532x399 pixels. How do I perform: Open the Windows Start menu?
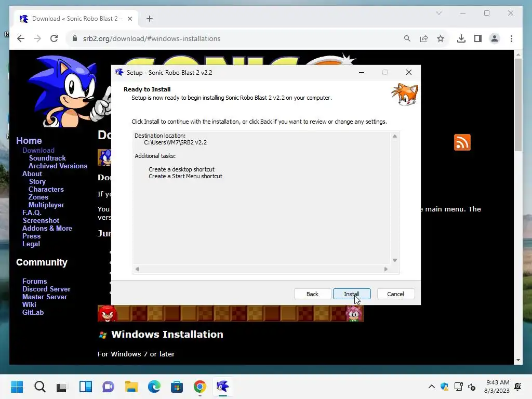coord(17,387)
